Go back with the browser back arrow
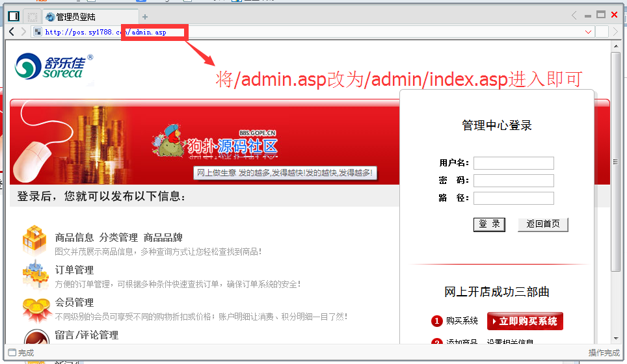The height and width of the screenshot is (364, 627). 12,32
